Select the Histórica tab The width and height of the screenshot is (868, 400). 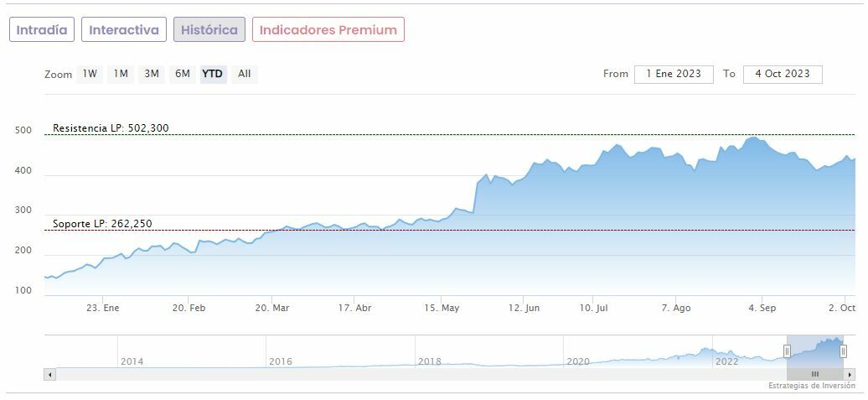(209, 30)
